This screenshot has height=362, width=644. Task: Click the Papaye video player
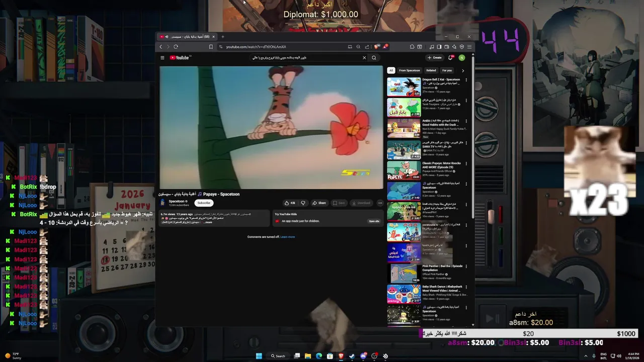click(x=271, y=127)
